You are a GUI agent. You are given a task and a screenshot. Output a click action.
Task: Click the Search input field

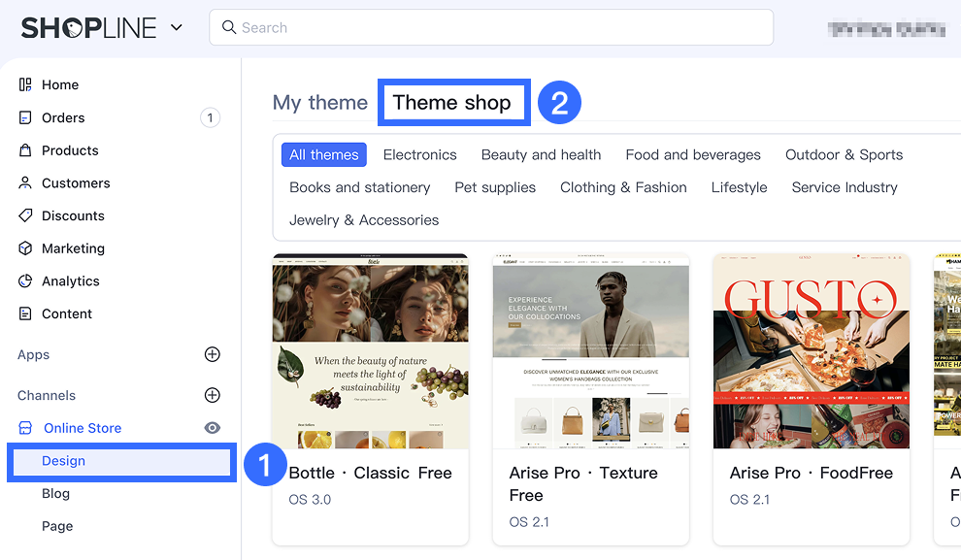[x=491, y=28]
